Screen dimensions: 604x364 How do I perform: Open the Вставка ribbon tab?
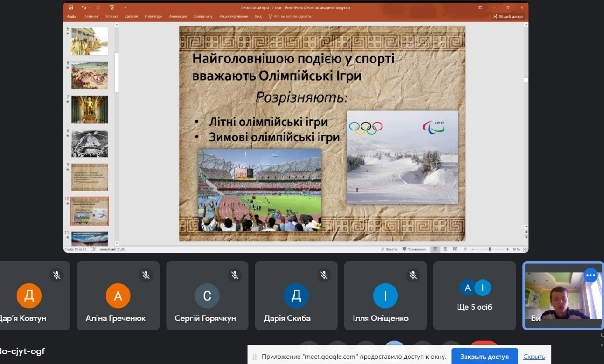[x=111, y=16]
